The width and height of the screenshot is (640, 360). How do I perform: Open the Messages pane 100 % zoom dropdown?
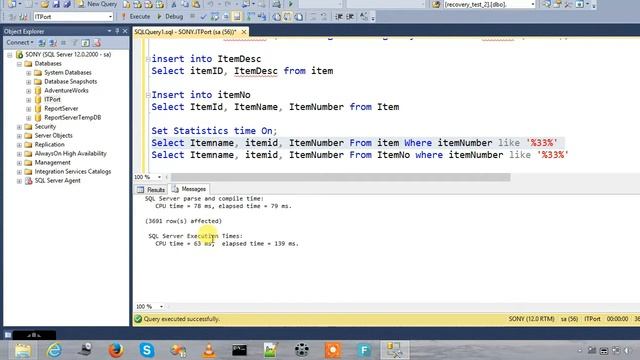161,307
